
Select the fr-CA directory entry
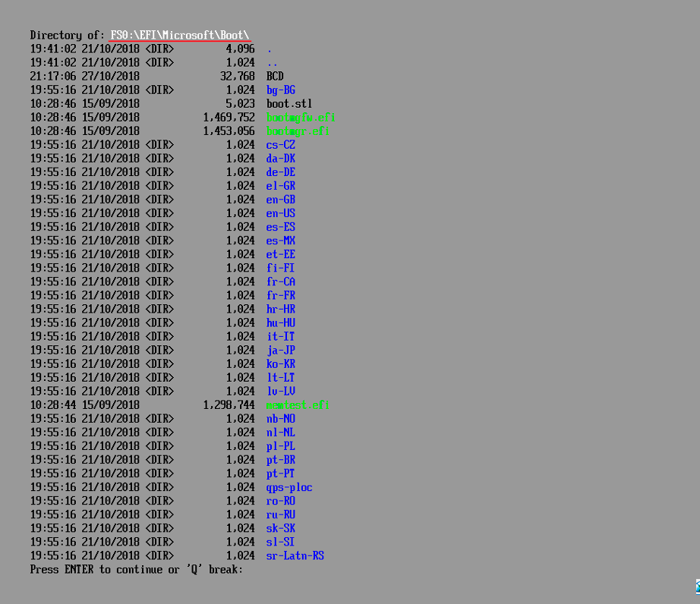coord(281,282)
